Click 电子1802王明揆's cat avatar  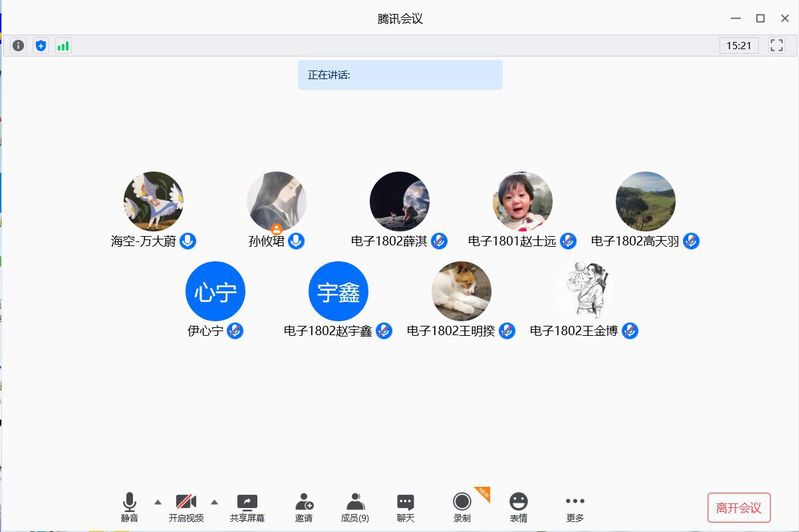point(461,291)
